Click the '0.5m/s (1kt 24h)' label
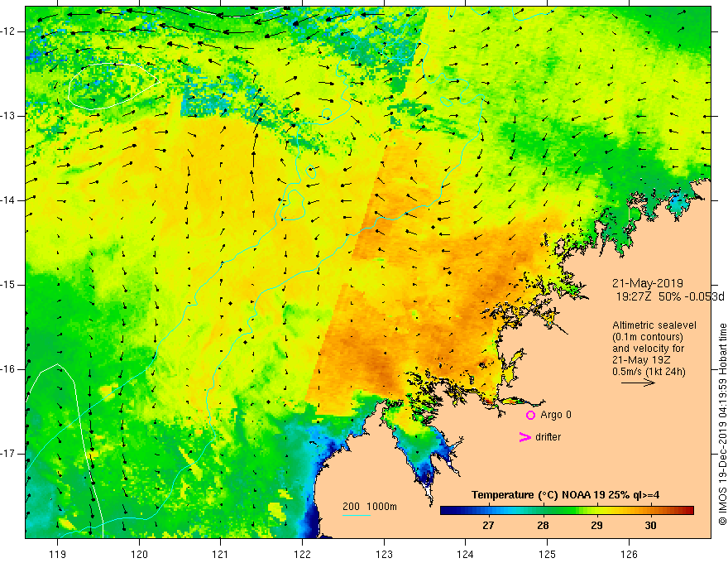Image resolution: width=728 pixels, height=563 pixels. (x=649, y=371)
